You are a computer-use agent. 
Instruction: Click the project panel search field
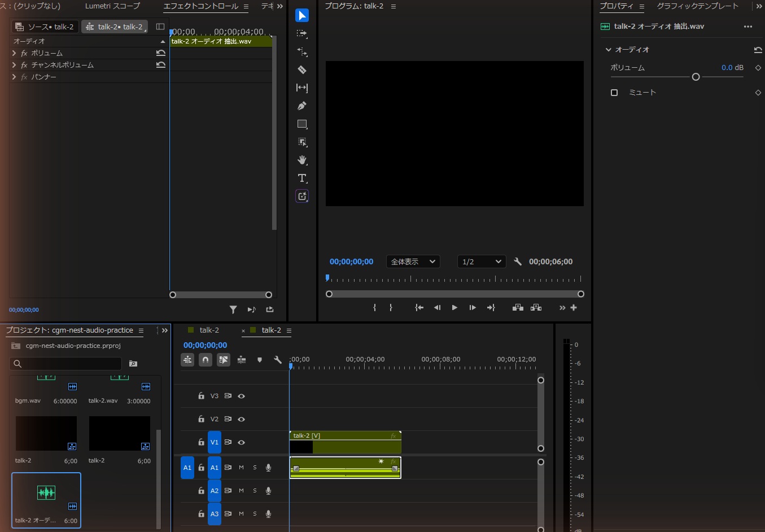pyautogui.click(x=65, y=364)
